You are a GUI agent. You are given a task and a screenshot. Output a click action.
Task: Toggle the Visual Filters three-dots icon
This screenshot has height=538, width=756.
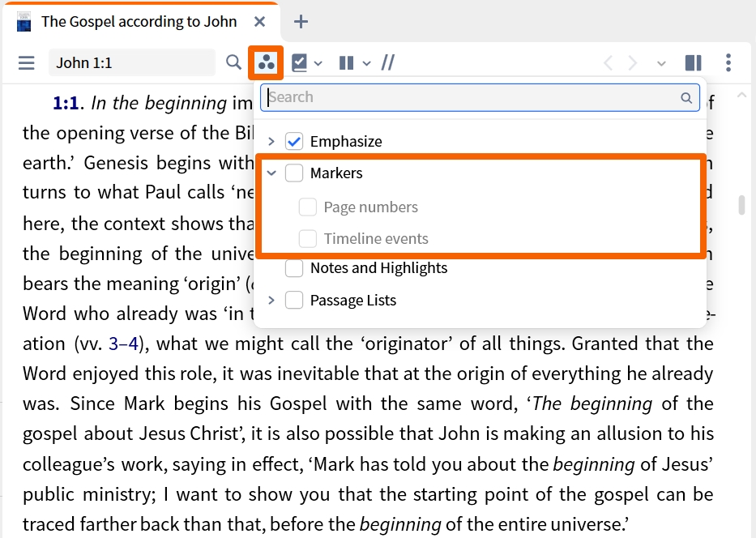(x=266, y=62)
